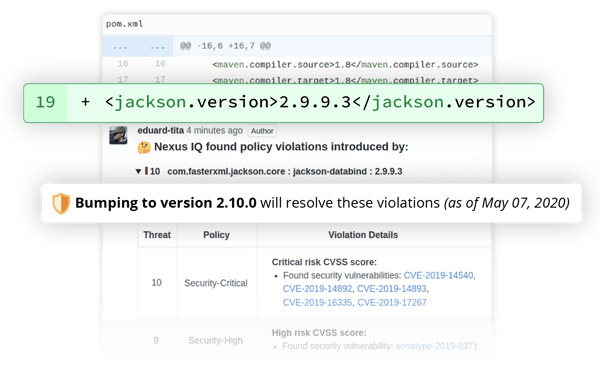600x390 pixels.
Task: Open the CVE-2019-14892 link
Action: 317,289
